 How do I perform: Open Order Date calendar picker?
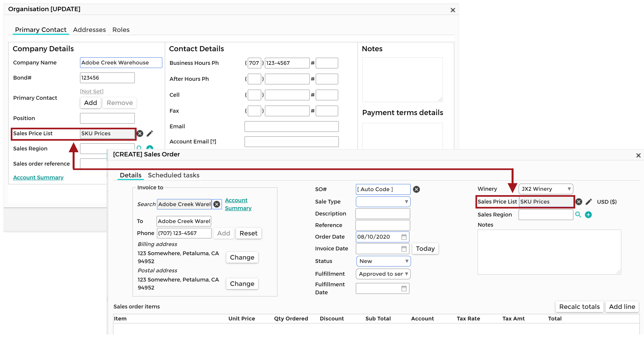[404, 237]
